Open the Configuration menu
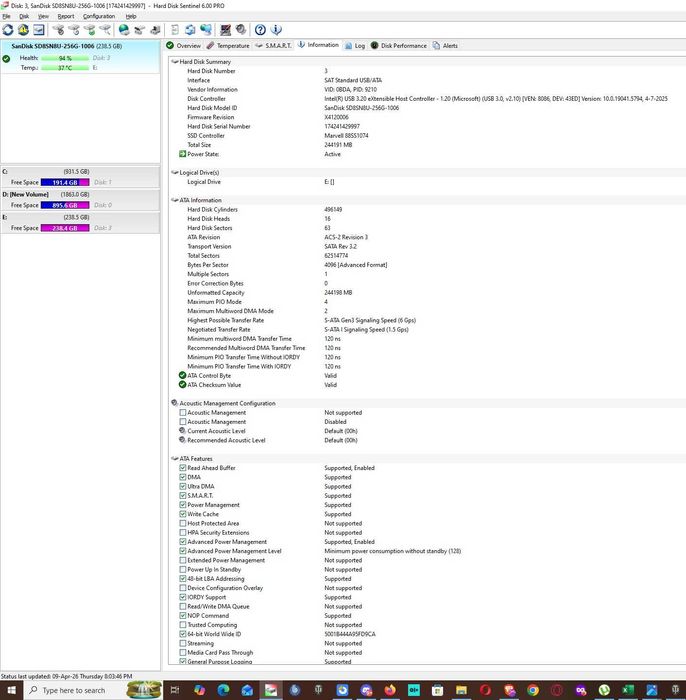 coord(99,17)
